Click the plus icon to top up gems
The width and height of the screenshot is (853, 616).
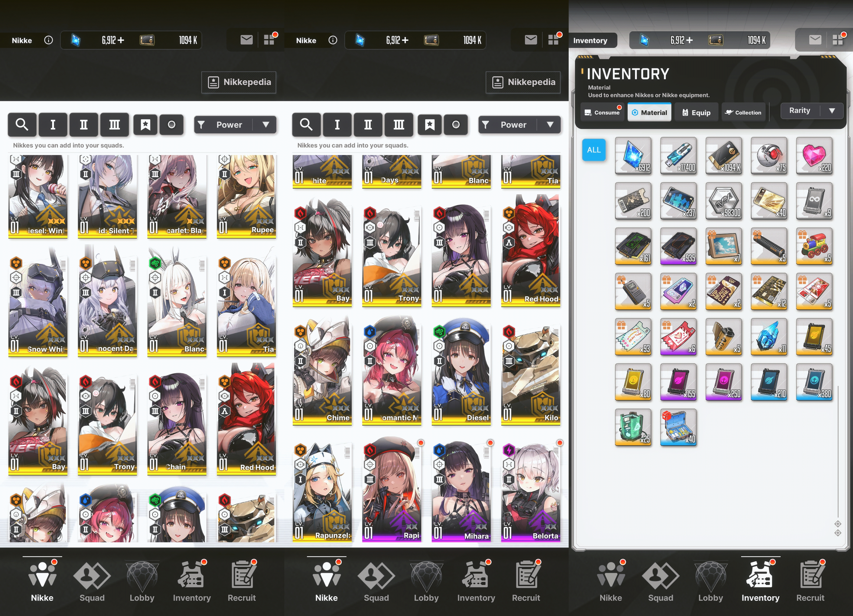coord(121,40)
